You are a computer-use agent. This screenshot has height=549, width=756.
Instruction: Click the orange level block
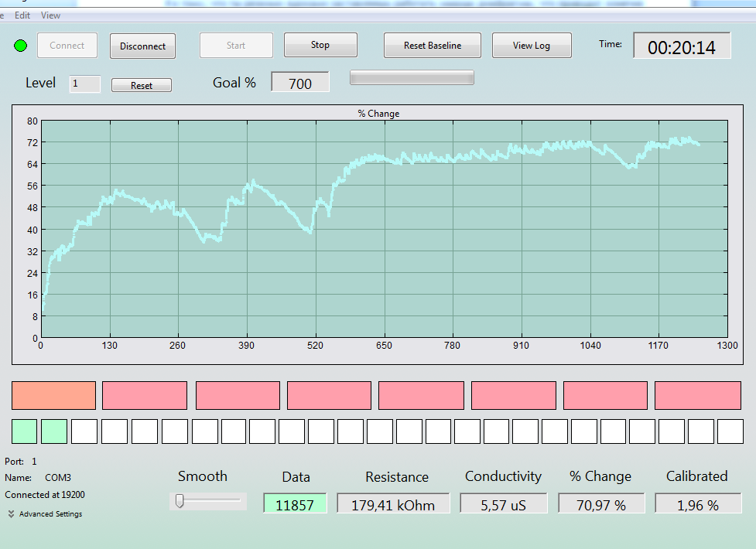point(53,396)
